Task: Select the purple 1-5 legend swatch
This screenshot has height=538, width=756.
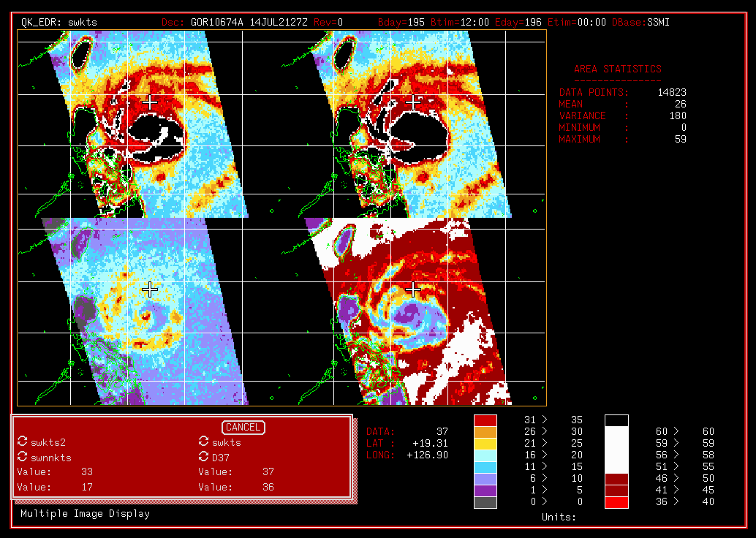Action: click(x=485, y=490)
